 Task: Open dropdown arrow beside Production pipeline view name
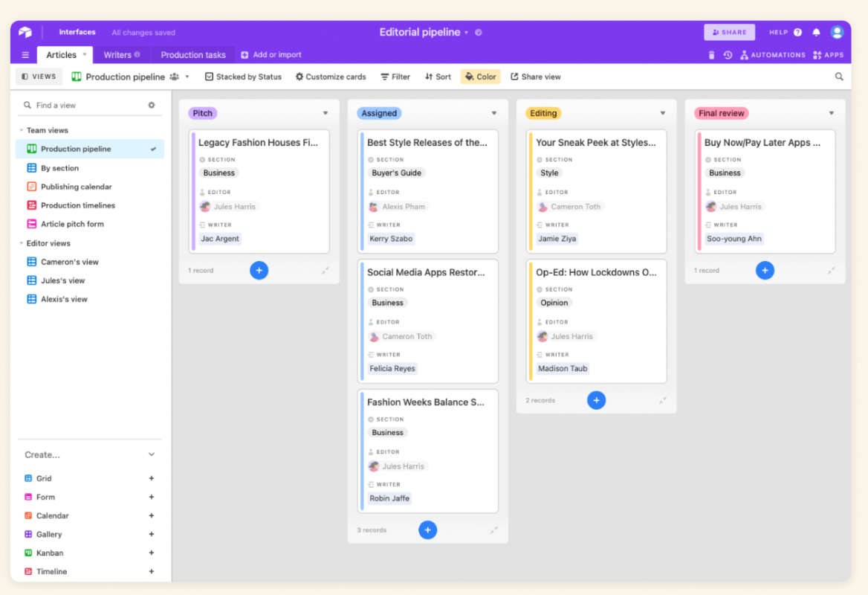(187, 77)
